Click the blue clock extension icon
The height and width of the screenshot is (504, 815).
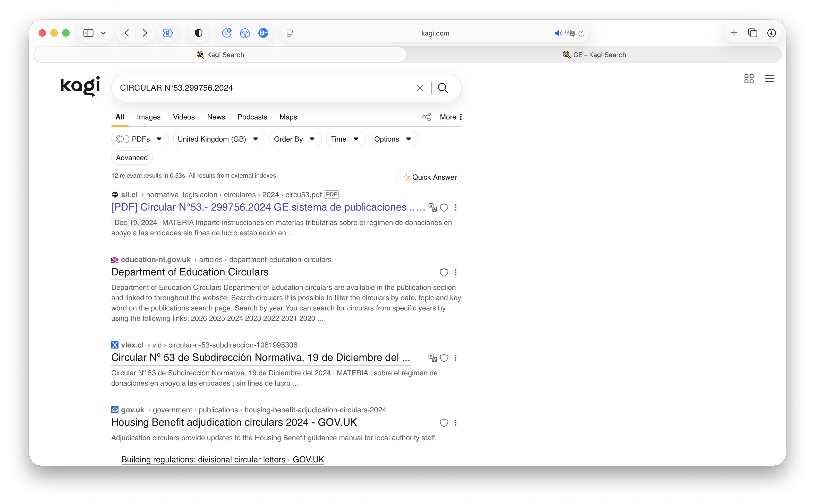click(x=227, y=33)
